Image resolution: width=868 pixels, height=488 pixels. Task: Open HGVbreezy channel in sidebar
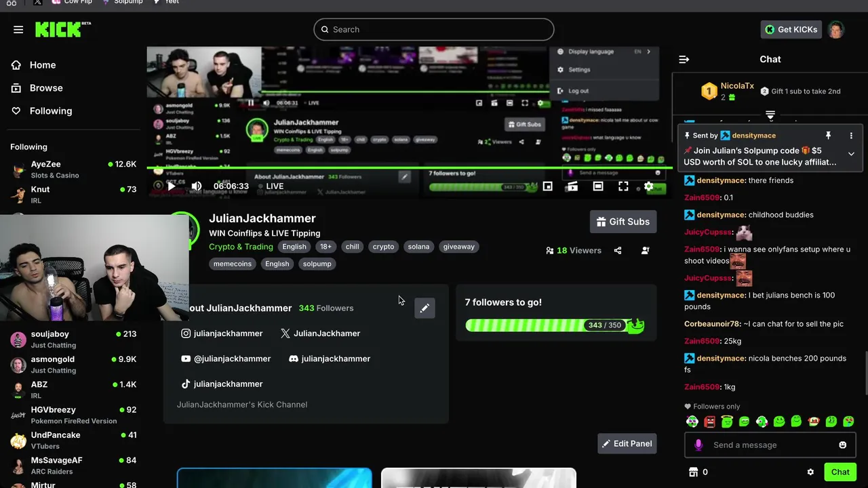(x=73, y=415)
